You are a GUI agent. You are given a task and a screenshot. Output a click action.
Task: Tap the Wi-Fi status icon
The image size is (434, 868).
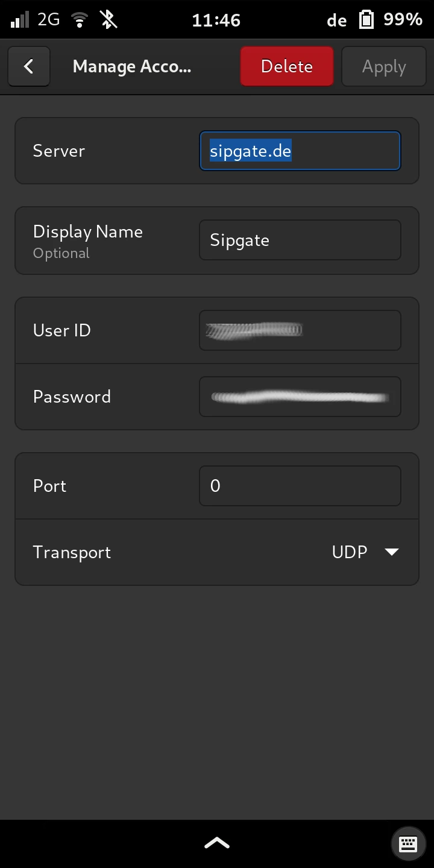[x=78, y=20]
